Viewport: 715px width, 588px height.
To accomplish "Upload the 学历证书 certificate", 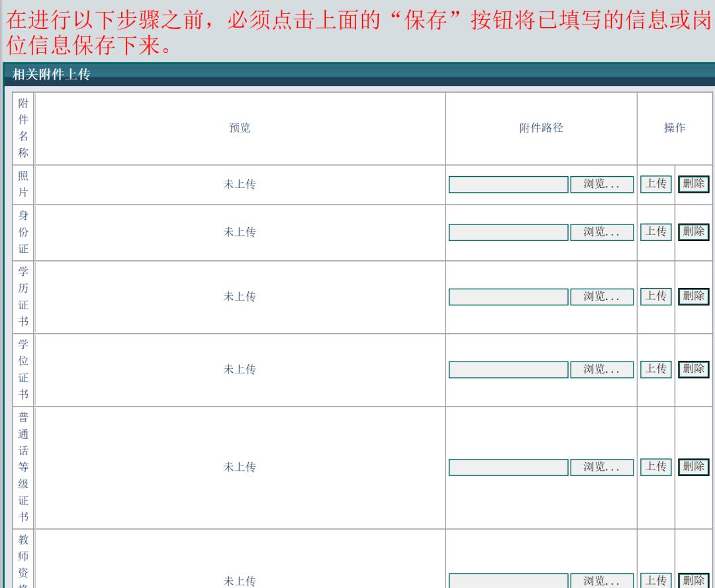I will click(655, 297).
